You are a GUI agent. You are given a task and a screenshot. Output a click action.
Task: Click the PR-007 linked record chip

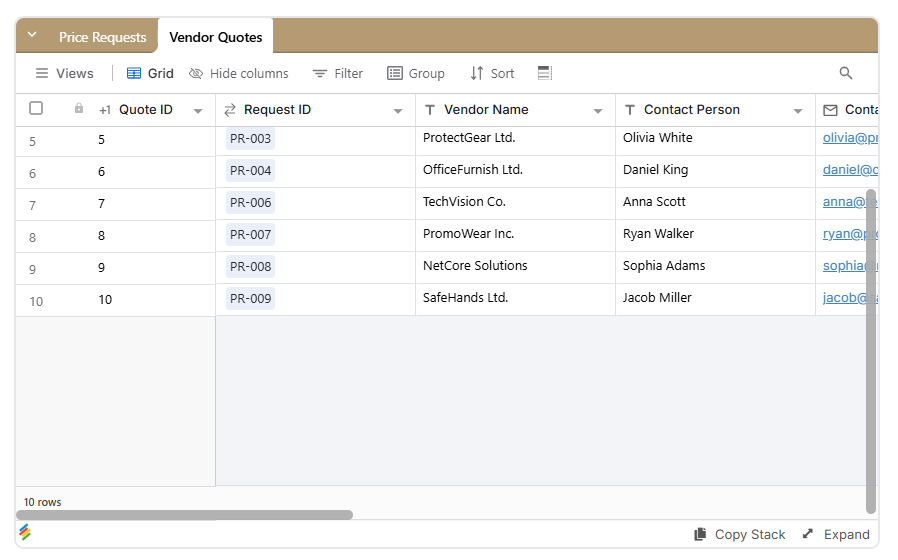[x=250, y=235]
